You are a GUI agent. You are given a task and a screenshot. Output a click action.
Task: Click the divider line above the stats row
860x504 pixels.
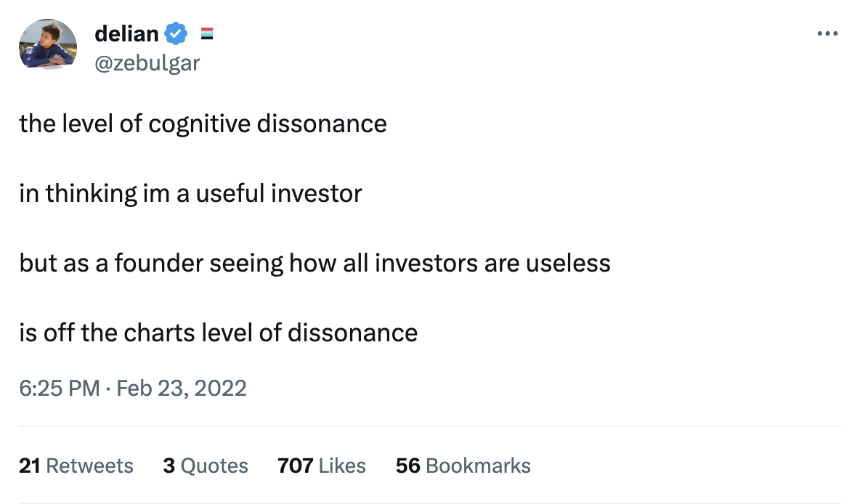pyautogui.click(x=429, y=426)
